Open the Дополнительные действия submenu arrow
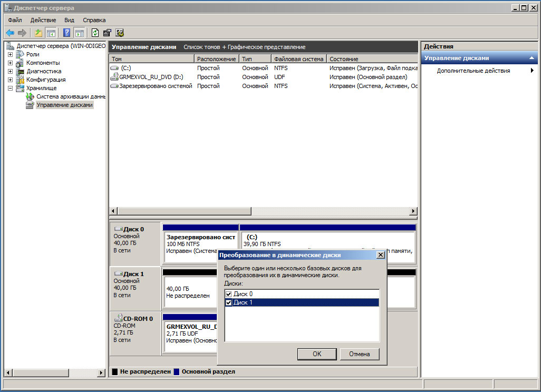 [532, 71]
